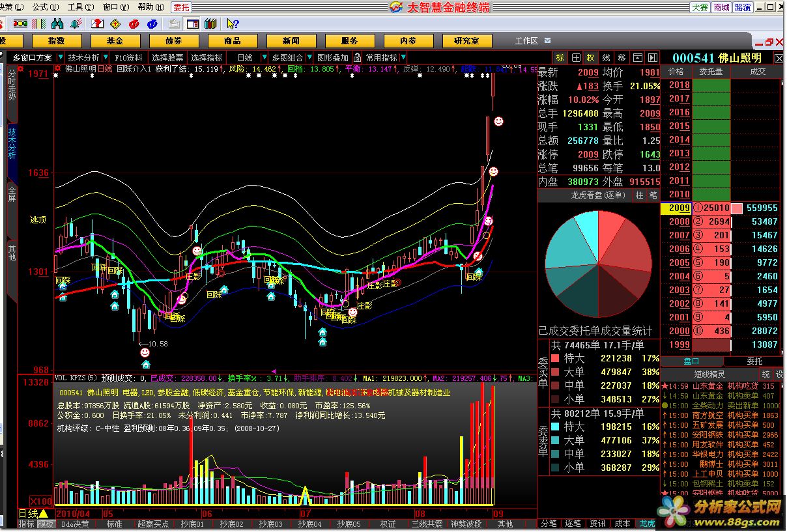Click the 移 move chart icon
Screen dimensions: 787x532
point(622,57)
